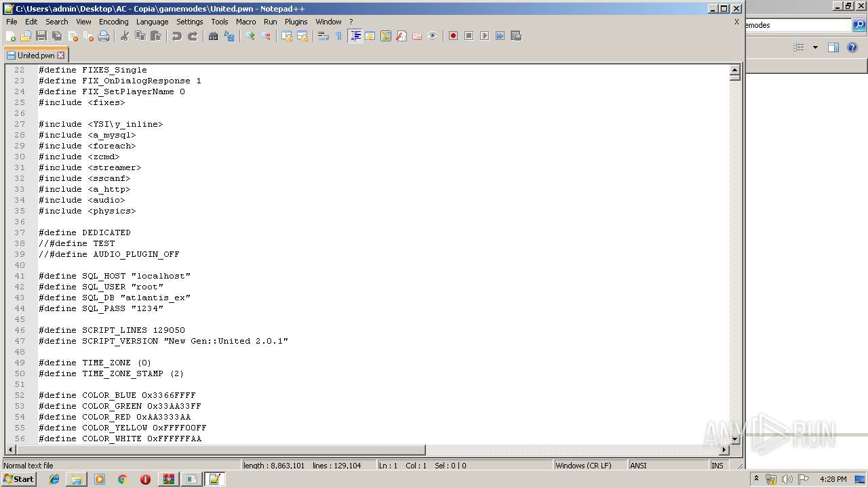The width and height of the screenshot is (868, 488).
Task: Save the current recorded macro icon
Action: [515, 36]
